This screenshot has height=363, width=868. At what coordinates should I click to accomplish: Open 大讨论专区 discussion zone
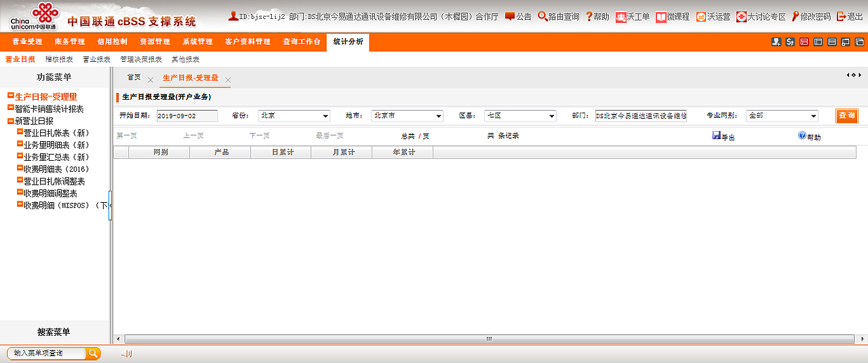coord(761,16)
